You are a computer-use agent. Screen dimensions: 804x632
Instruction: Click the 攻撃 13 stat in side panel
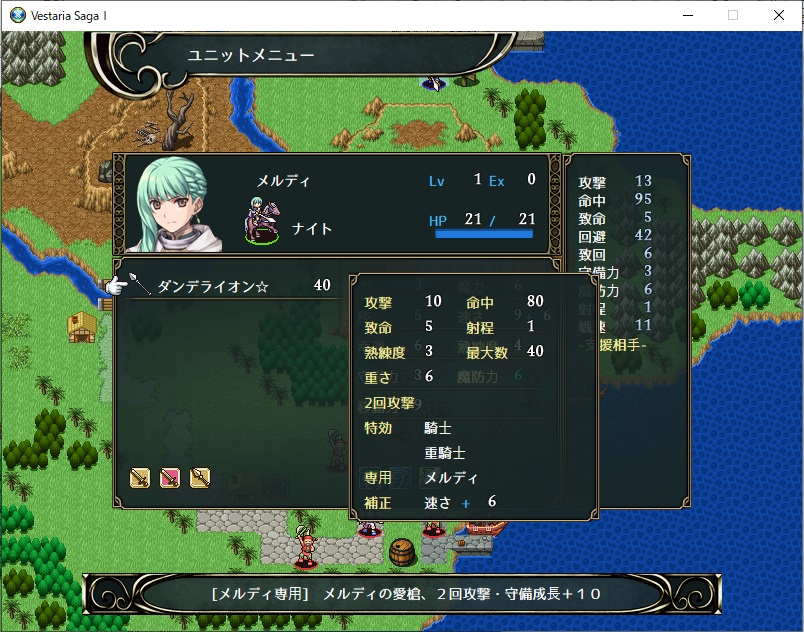point(615,181)
